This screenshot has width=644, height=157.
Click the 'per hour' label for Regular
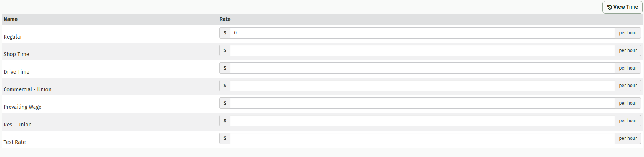(628, 33)
